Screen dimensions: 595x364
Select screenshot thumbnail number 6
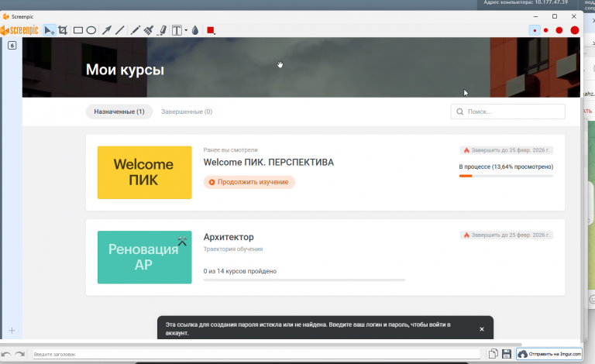click(x=12, y=46)
